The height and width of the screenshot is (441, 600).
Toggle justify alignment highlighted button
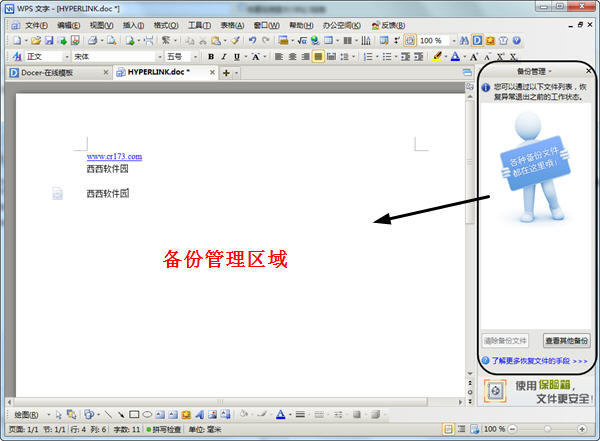[x=318, y=57]
